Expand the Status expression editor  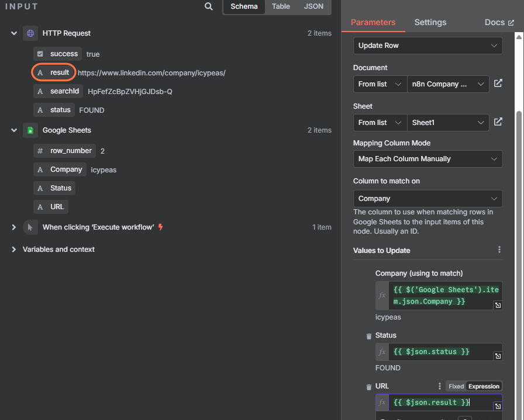(498, 356)
